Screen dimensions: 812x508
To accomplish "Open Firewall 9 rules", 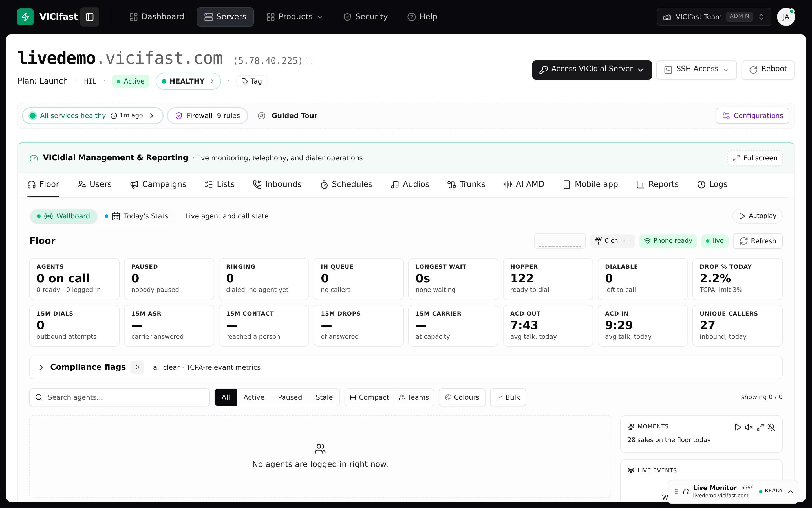I will coord(208,116).
